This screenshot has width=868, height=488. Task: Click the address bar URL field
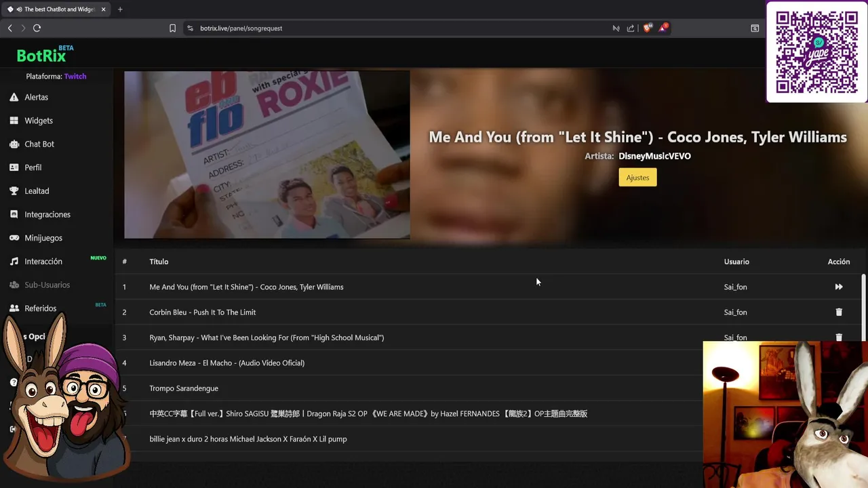[x=400, y=28]
